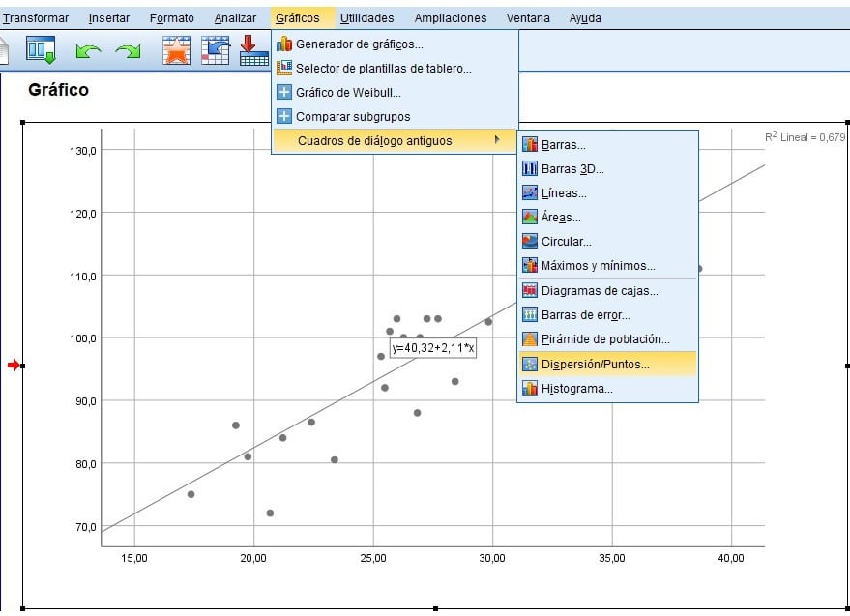Open the Formato menu
The height and width of the screenshot is (616, 850).
pyautogui.click(x=171, y=18)
